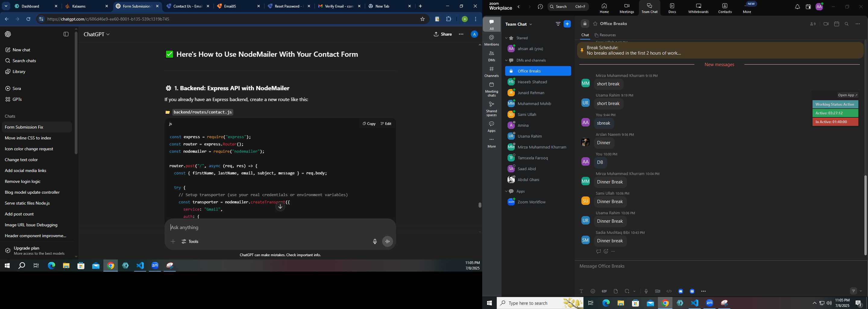
Task: Collapse Apps section in Zoom chat list
Action: coord(506,191)
